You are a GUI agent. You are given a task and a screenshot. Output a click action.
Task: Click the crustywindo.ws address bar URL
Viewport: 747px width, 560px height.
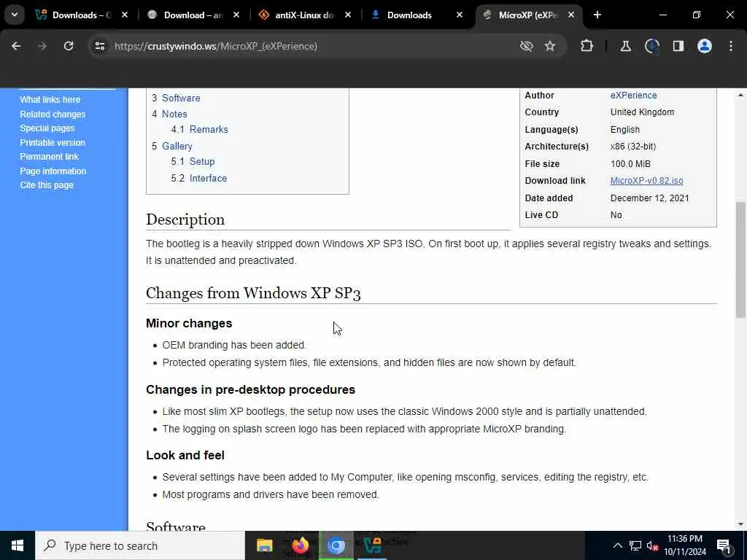click(x=216, y=46)
